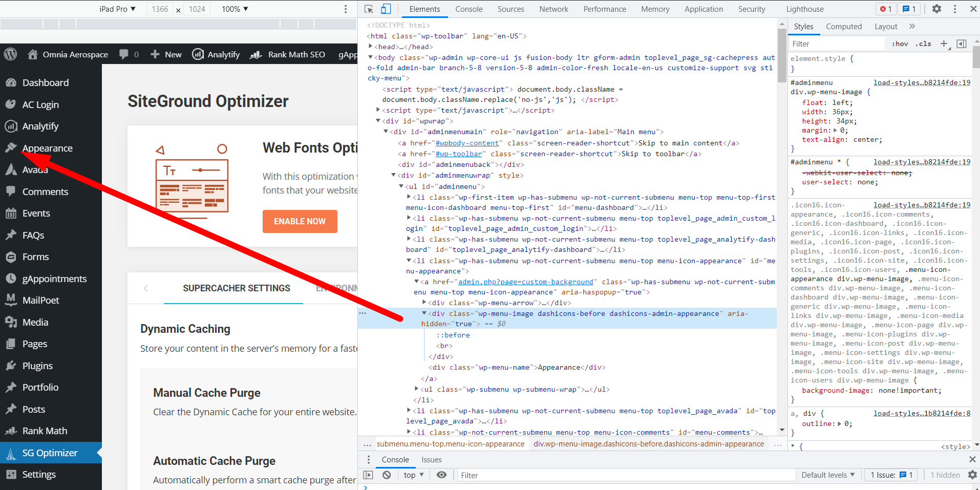980x490 pixels.
Task: Toggle the device toolbar icon
Action: pos(386,9)
